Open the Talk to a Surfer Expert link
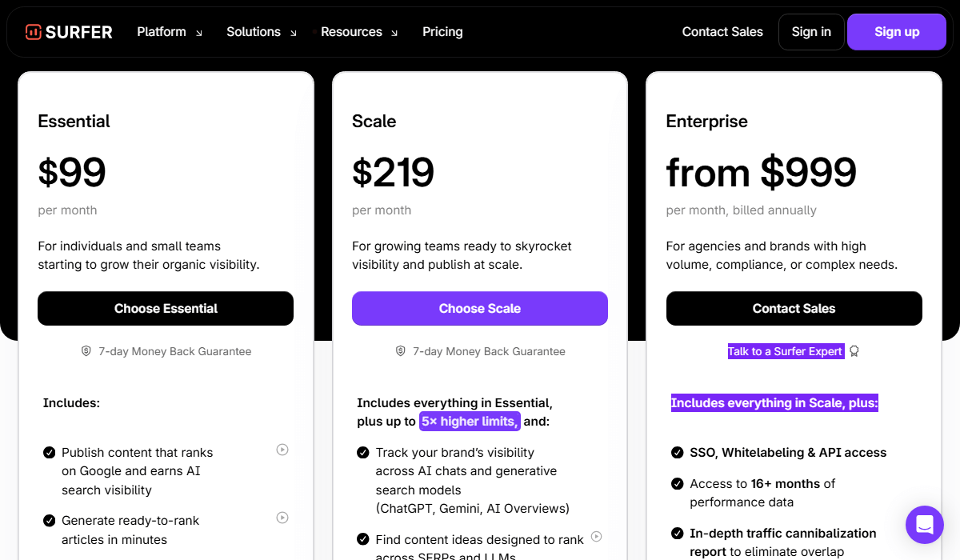The image size is (960, 560). click(786, 351)
